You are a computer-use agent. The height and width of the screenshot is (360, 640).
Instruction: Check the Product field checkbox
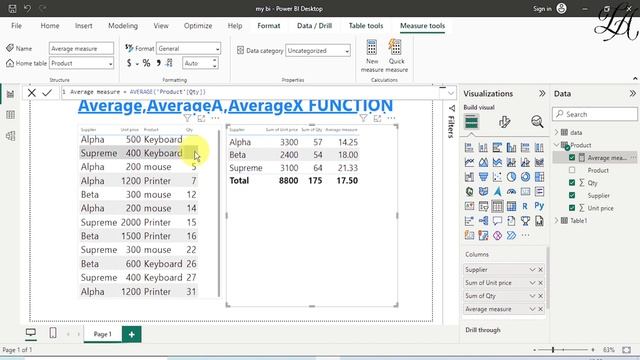[572, 170]
